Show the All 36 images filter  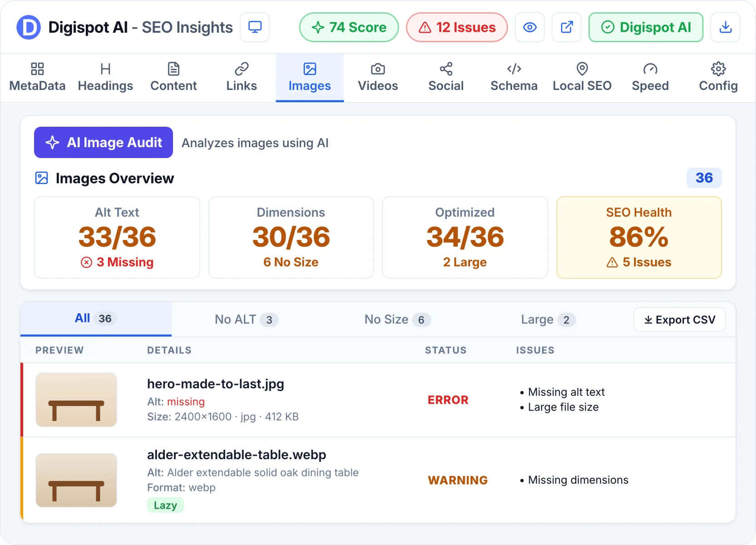(x=96, y=319)
